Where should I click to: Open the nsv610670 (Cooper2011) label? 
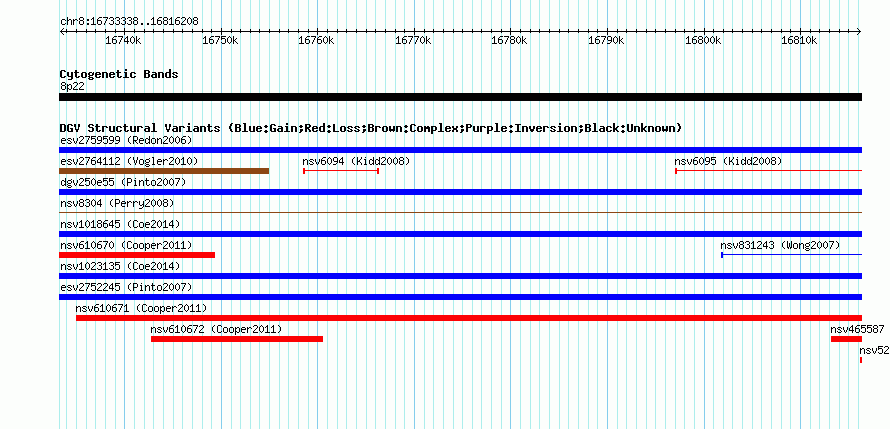(x=126, y=245)
